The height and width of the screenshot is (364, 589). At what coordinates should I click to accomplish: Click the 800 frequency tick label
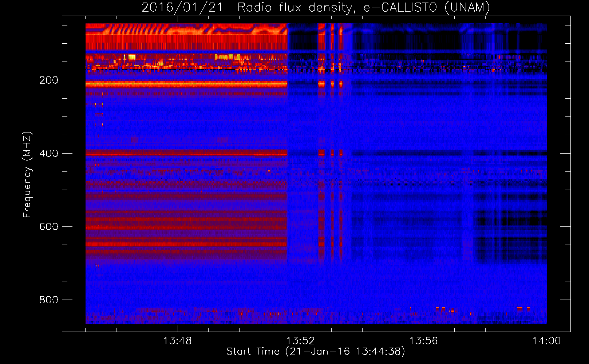tap(49, 300)
